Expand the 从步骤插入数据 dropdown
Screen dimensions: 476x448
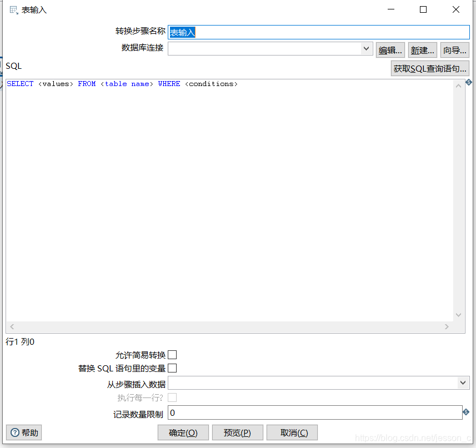(x=463, y=383)
